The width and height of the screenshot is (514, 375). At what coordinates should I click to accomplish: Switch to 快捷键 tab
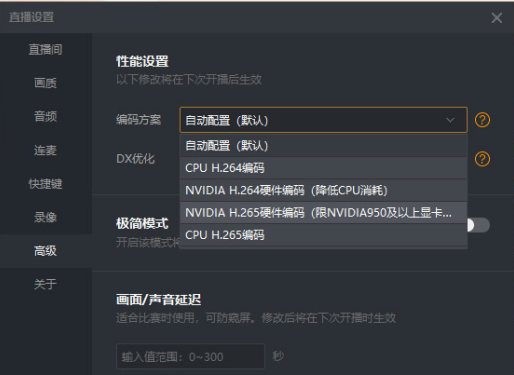tap(46, 184)
